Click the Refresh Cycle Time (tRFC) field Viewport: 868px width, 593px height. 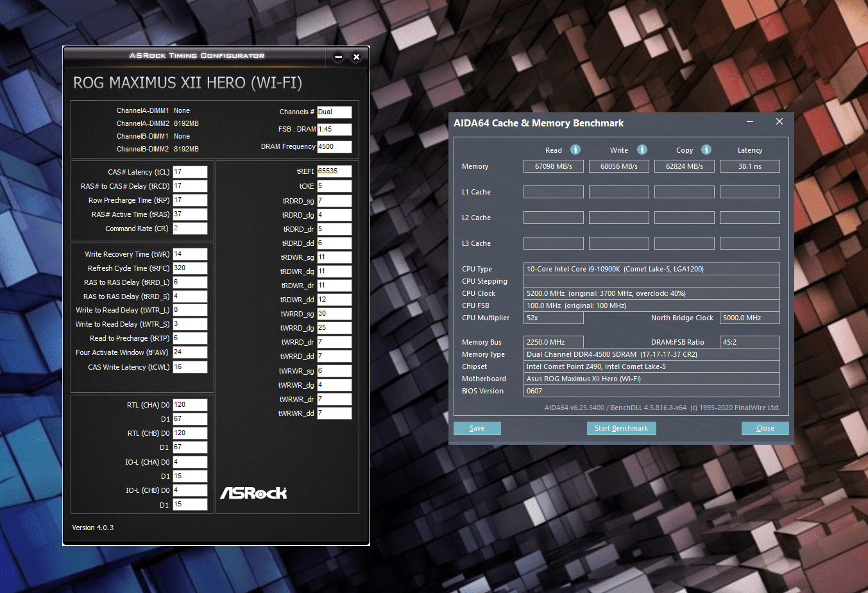(190, 268)
